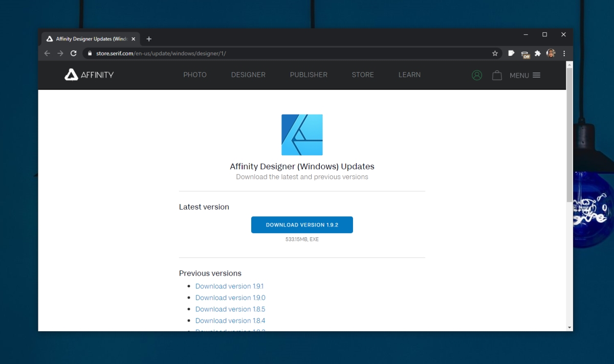
Task: Click the browser forward arrow
Action: click(x=60, y=53)
